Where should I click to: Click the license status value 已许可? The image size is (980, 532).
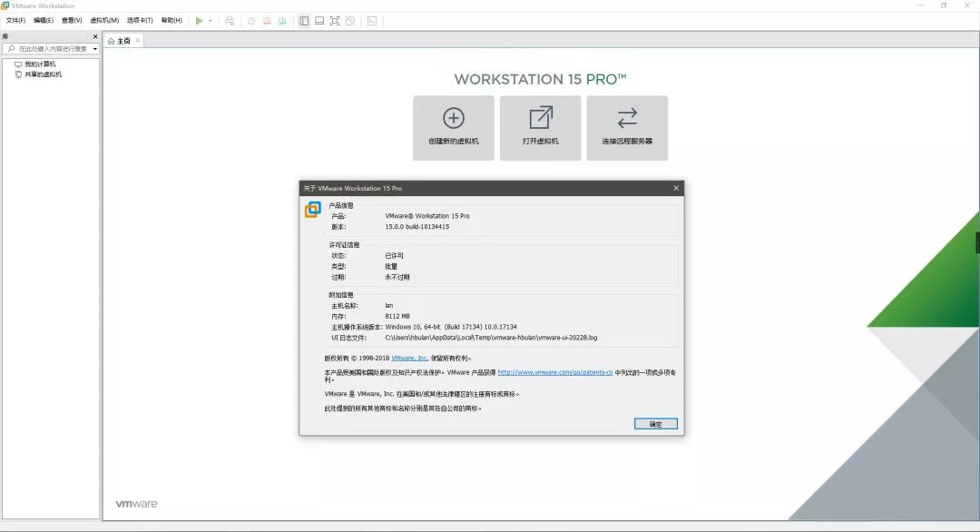(x=395, y=256)
